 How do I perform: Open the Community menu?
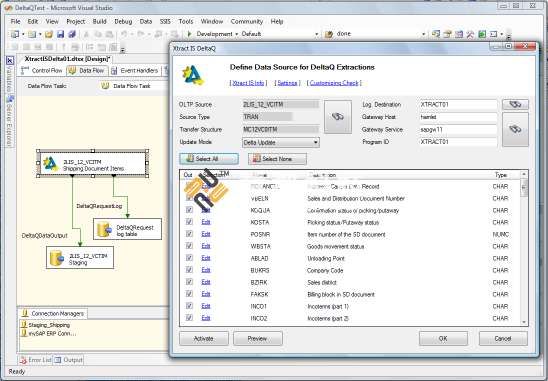pyautogui.click(x=247, y=21)
